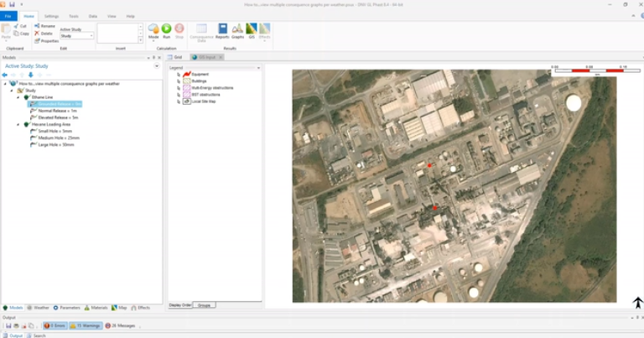Switch to the Settings ribbon tab
The width and height of the screenshot is (644, 338).
click(51, 17)
